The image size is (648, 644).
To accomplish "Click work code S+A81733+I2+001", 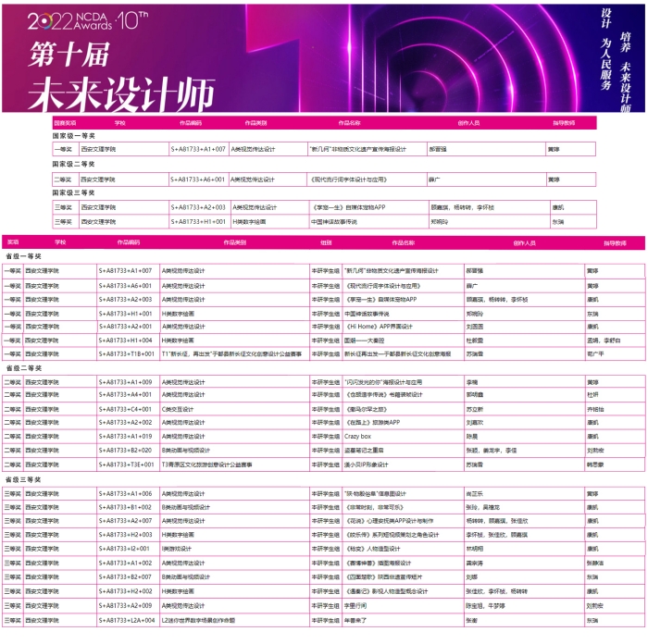I will pos(123,549).
